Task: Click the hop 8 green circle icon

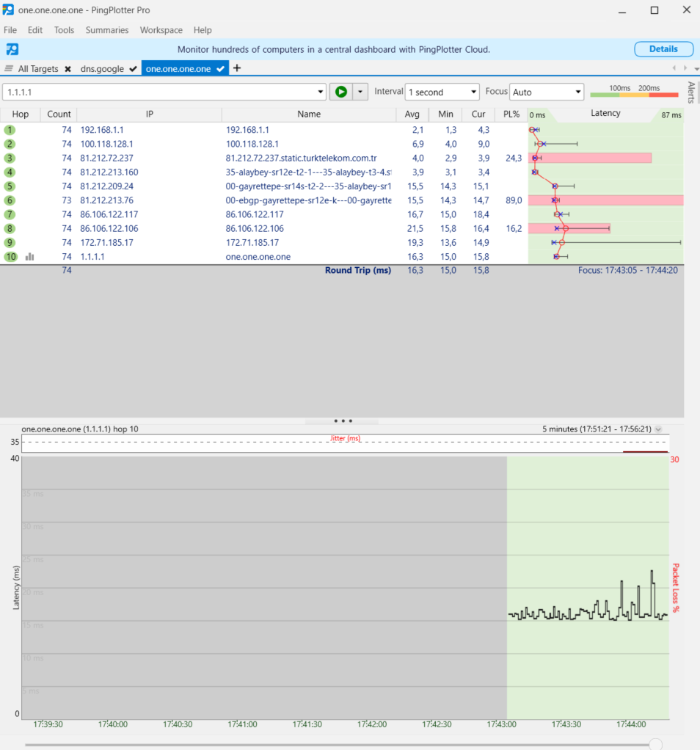Action: pos(10,229)
